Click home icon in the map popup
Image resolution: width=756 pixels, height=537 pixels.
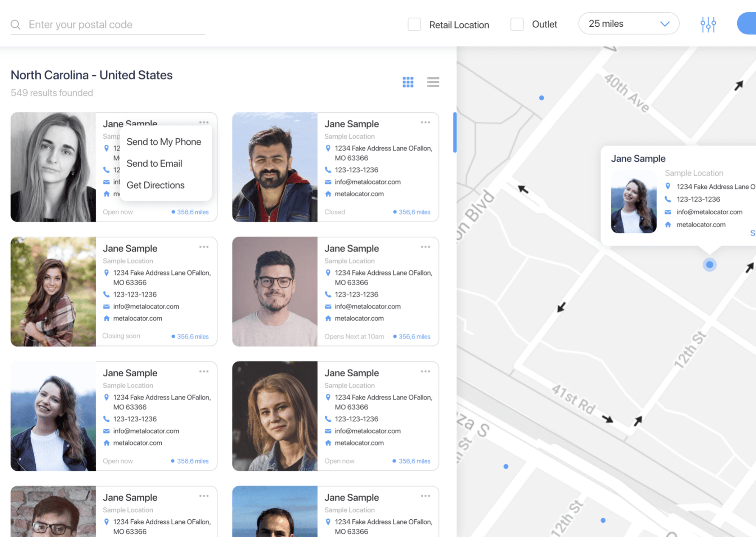[x=668, y=225]
